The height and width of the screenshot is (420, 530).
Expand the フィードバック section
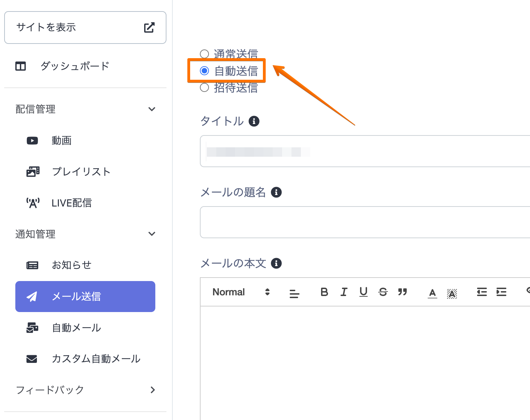click(x=153, y=390)
